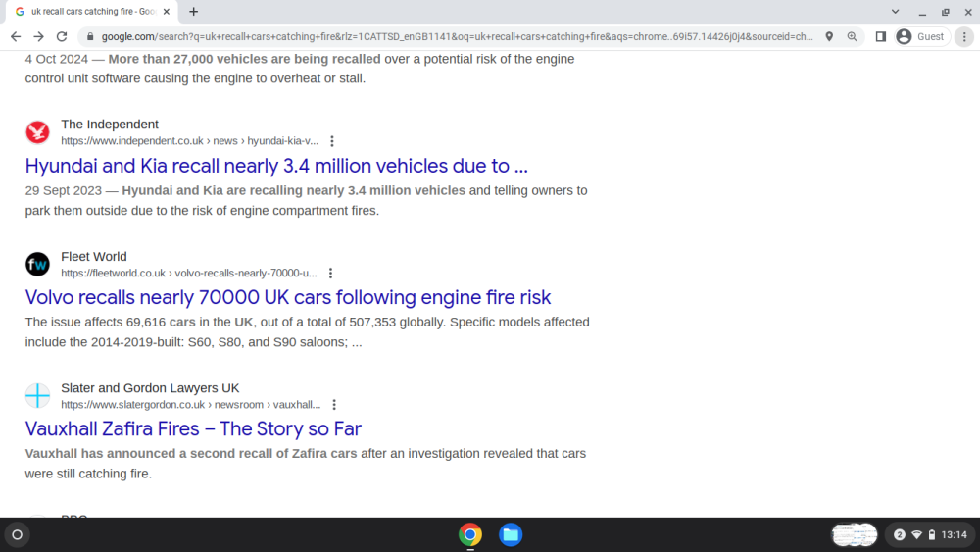This screenshot has height=552, width=980.
Task: Open the Guest profile menu
Action: 922,37
